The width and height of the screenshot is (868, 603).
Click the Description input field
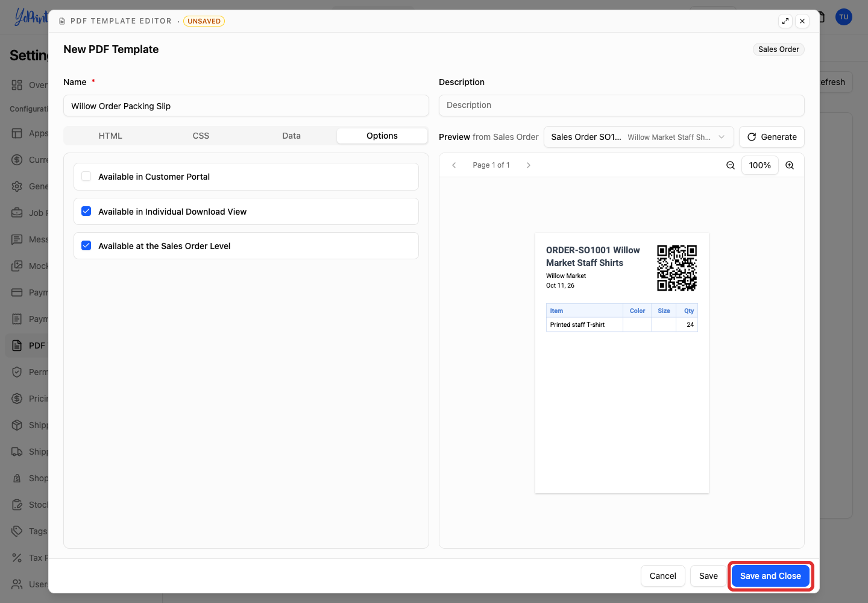[x=621, y=106]
